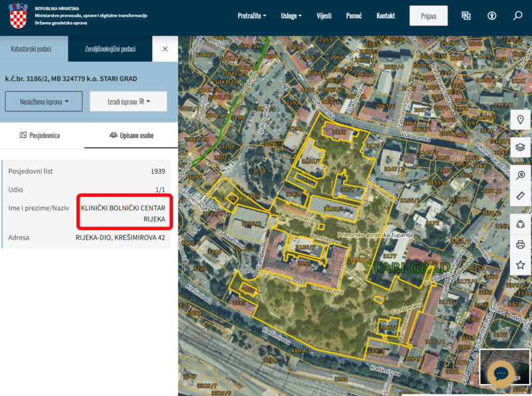Click the magnifier search icon in header
This screenshot has height=396, width=532.
click(x=517, y=15)
